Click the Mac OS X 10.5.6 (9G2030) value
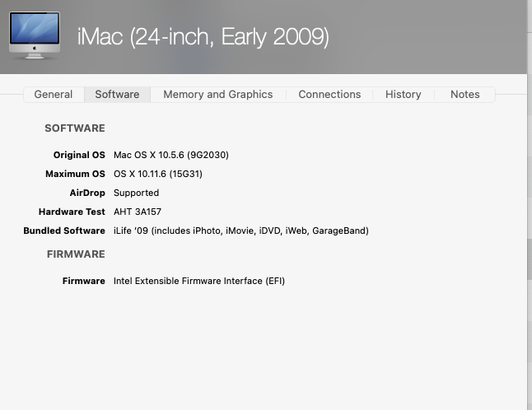Image resolution: width=532 pixels, height=410 pixels. point(170,155)
